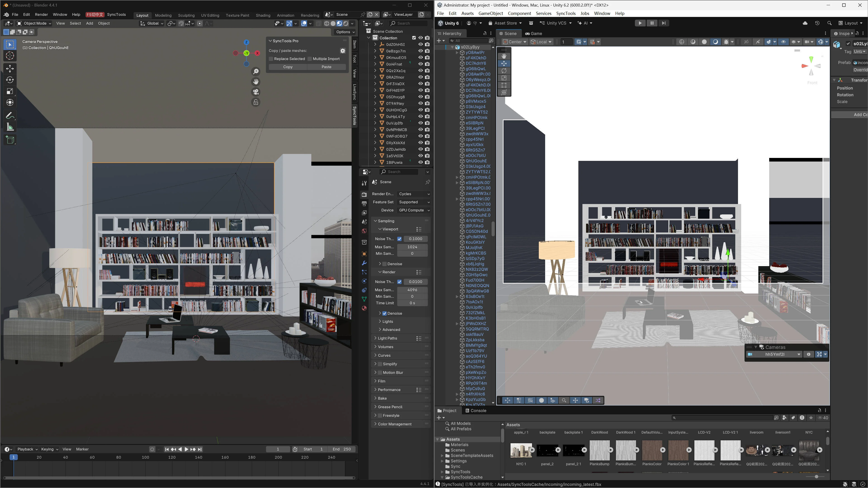Select the Add Cube tool in Blender

10,140
